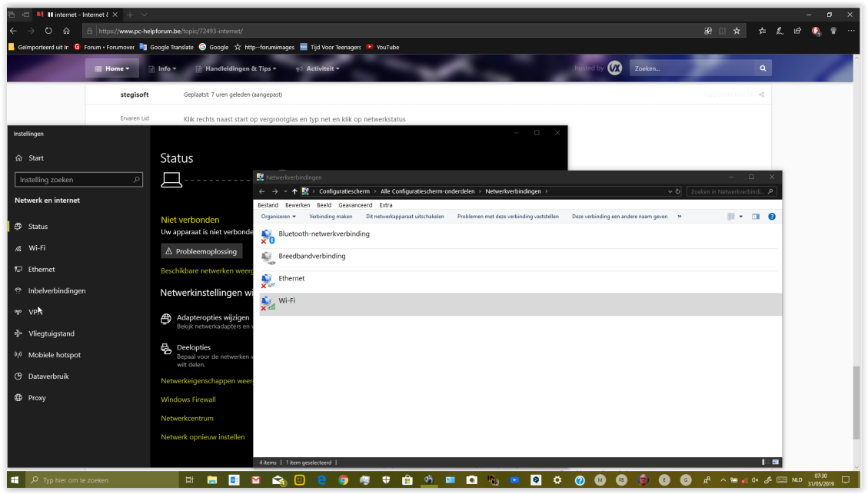
Task: Open the view options dropdown arrow
Action: [741, 217]
